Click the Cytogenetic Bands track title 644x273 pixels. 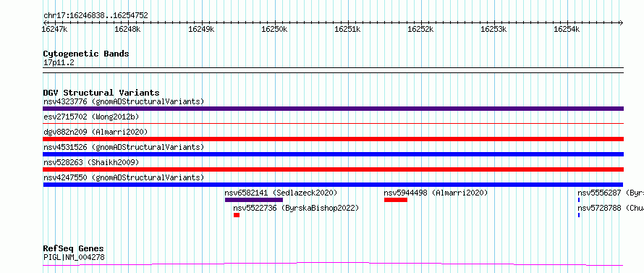click(86, 54)
